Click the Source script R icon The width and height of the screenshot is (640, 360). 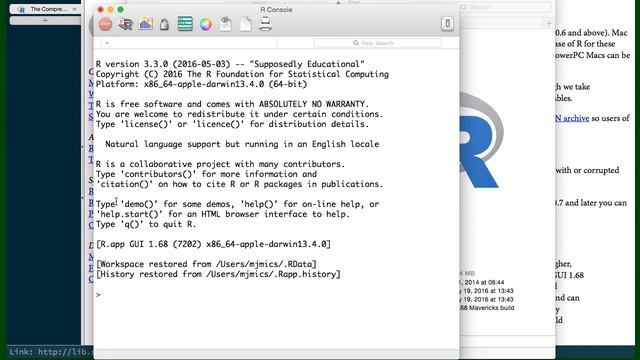(126, 24)
